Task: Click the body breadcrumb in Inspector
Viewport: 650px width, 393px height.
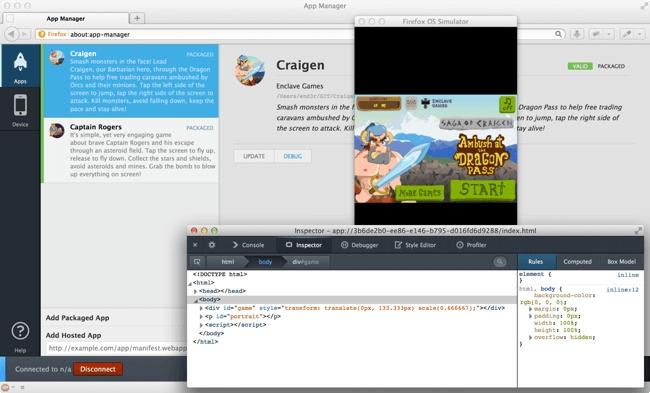Action: pyautogui.click(x=265, y=262)
